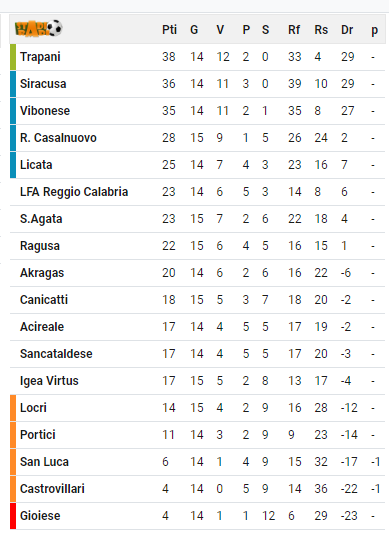Open the S.Agata team entry
389x559 pixels.
click(41, 219)
